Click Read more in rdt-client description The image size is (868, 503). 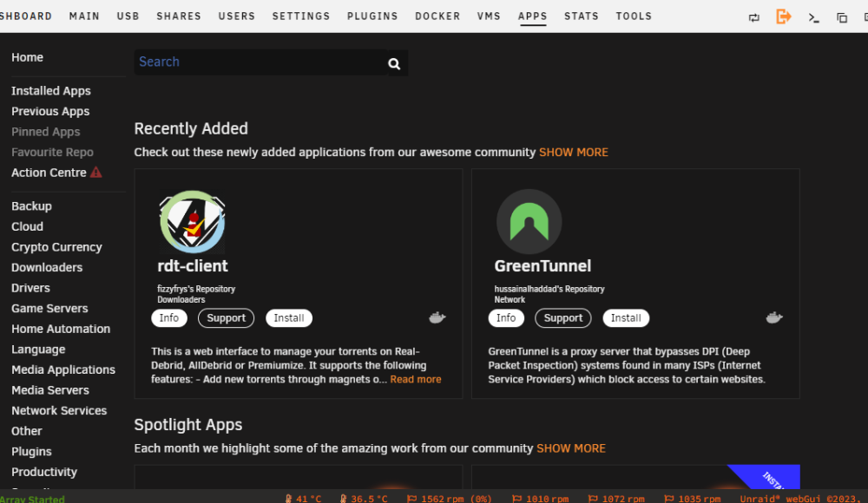pos(416,380)
